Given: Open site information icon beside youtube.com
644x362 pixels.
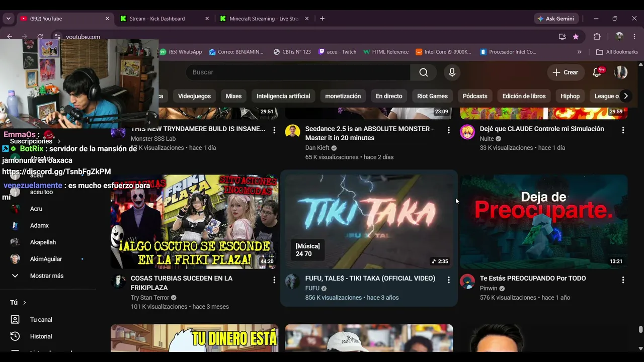Looking at the screenshot, I should click(x=58, y=37).
